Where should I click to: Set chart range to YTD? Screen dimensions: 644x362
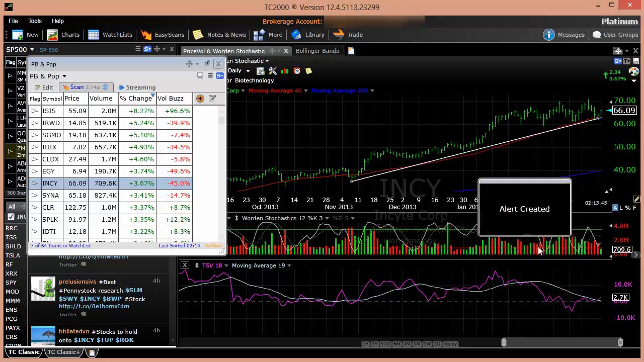tap(385, 344)
